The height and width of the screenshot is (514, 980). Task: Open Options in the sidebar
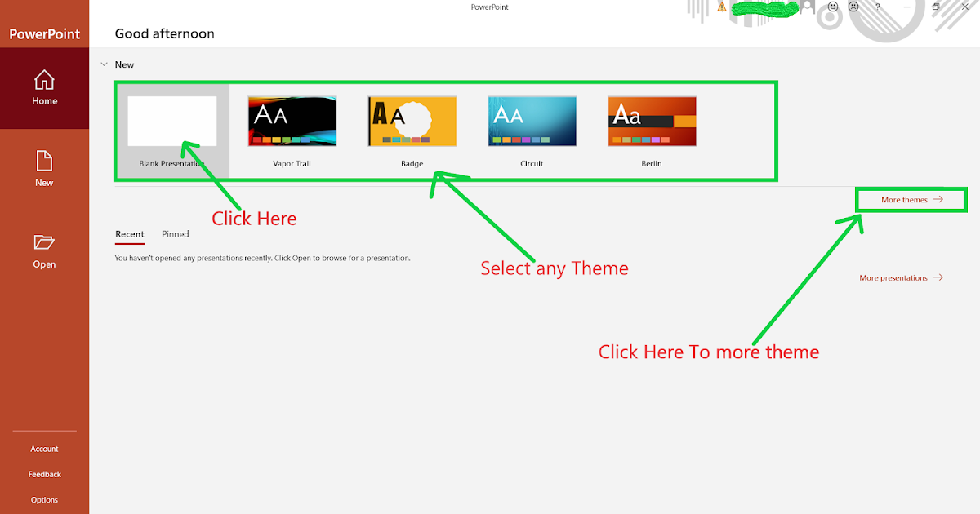coord(44,499)
